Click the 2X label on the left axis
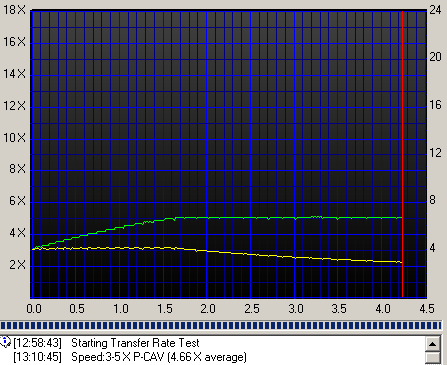This screenshot has width=447, height=365. [x=18, y=265]
